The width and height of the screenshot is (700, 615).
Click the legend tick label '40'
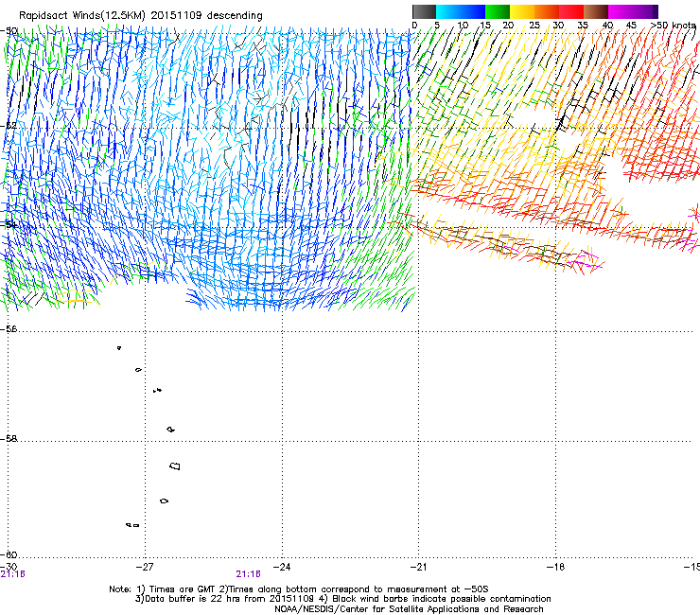[x=607, y=25]
